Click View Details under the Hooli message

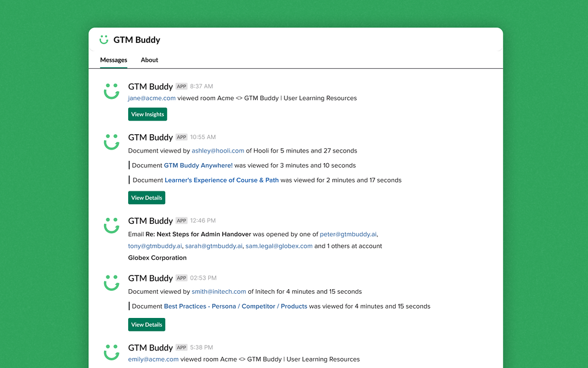(146, 197)
